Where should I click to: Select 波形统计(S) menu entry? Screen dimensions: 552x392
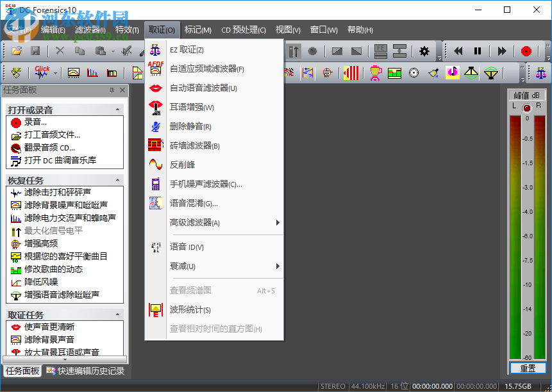[214, 310]
